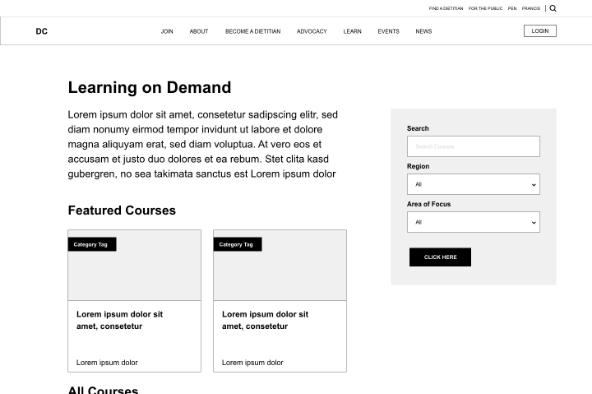This screenshot has height=394, width=592.
Task: Click the DC logo
Action: [42, 31]
